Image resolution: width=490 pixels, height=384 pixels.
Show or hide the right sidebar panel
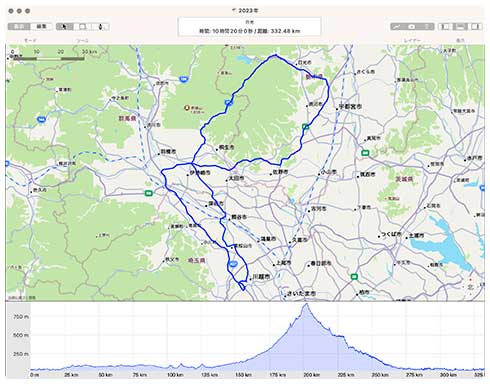tap(475, 27)
